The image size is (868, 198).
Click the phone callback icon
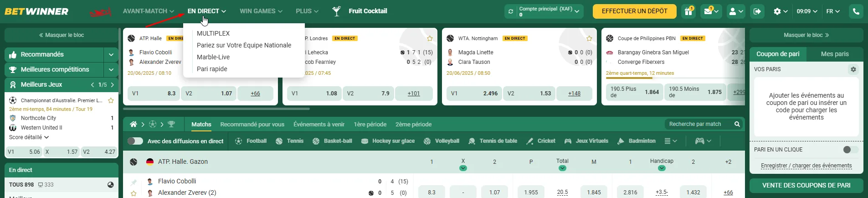856,11
